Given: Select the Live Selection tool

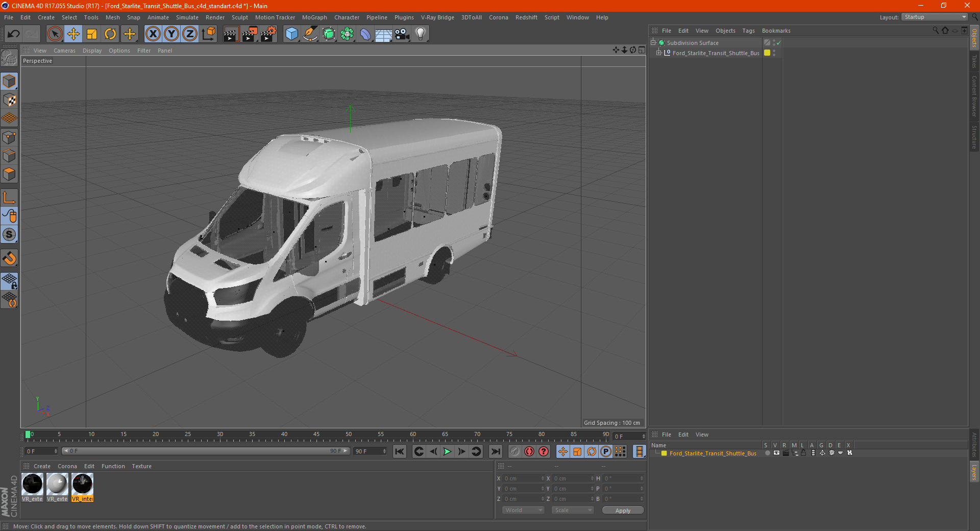Looking at the screenshot, I should [x=55, y=34].
